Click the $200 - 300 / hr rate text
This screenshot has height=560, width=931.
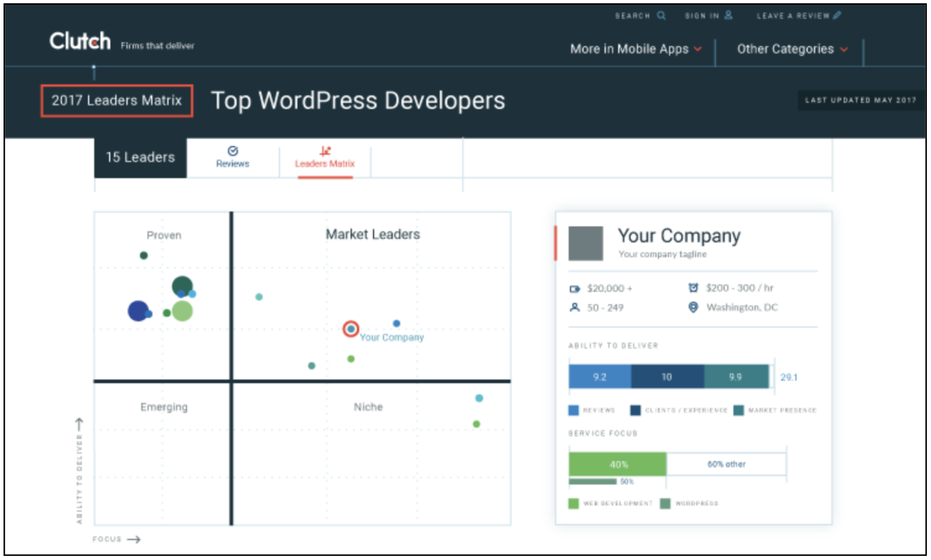point(740,288)
